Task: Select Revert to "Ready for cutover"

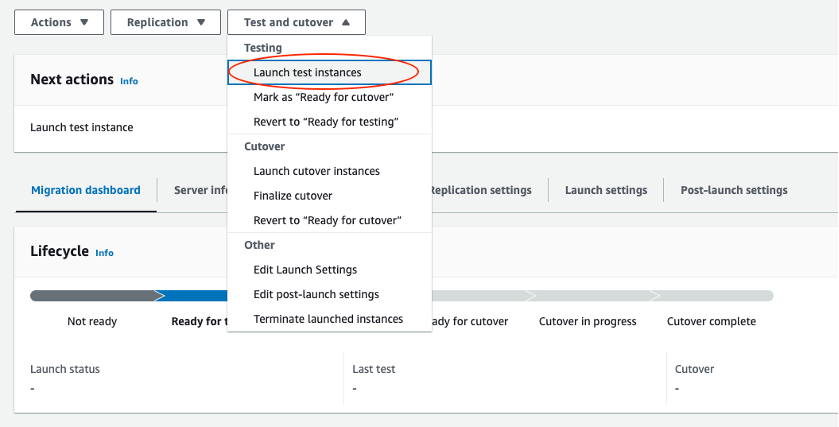Action: pyautogui.click(x=327, y=220)
